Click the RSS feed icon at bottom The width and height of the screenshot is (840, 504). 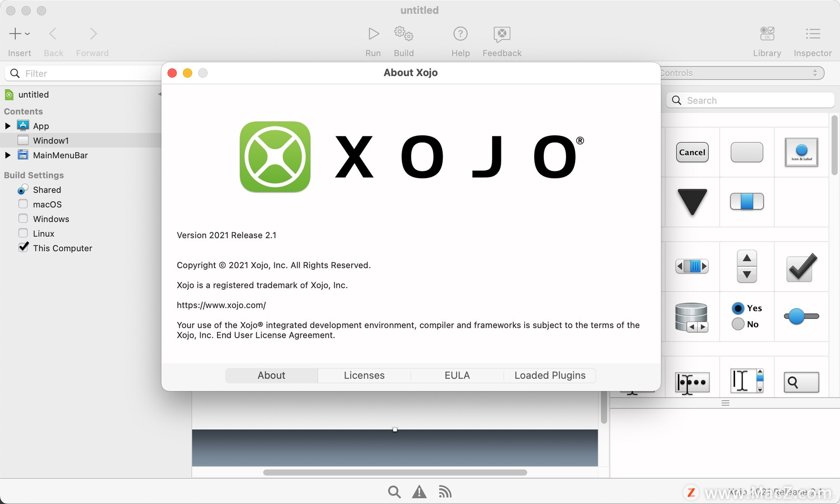[x=445, y=492]
